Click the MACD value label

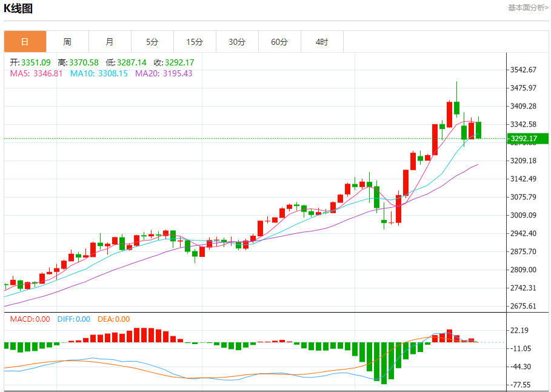(29, 319)
